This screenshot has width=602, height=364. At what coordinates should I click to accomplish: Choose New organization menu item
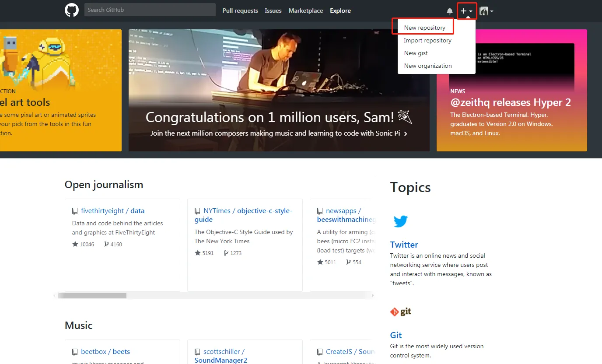click(428, 66)
